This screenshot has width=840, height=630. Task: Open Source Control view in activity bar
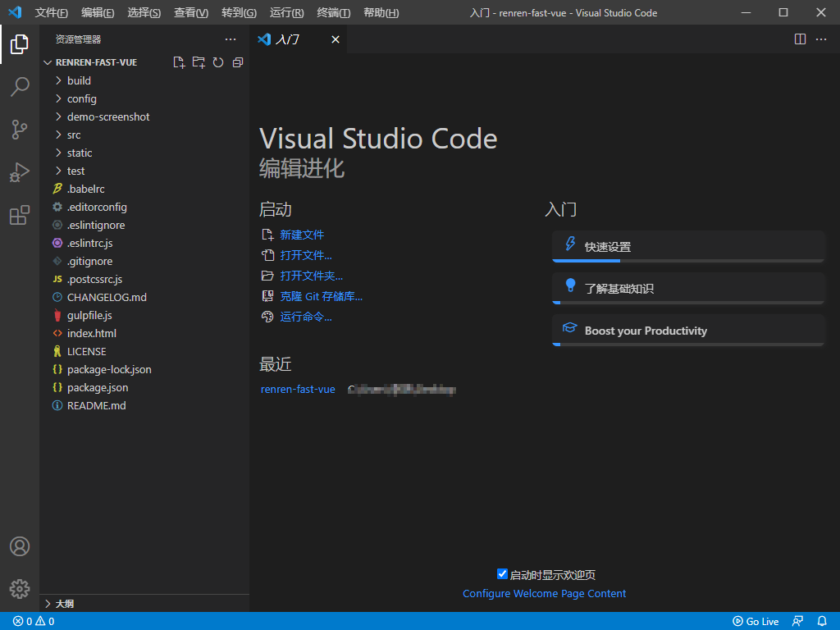click(x=20, y=130)
